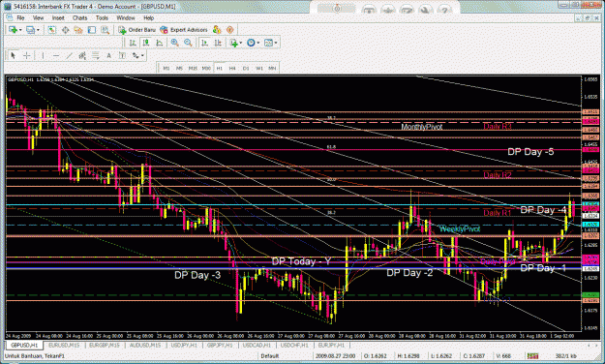Expand the New Chart dropdown arrow
Viewport: 605px width, 364px height.
[20, 30]
